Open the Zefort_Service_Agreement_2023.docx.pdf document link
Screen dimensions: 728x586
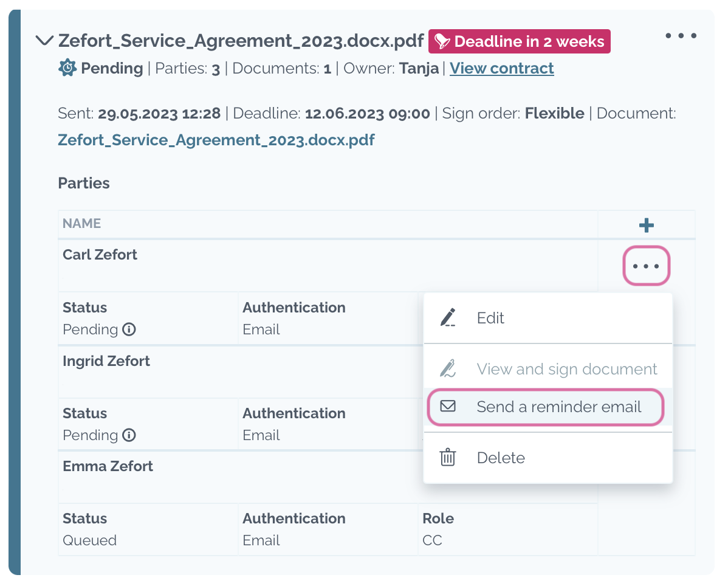pyautogui.click(x=216, y=140)
